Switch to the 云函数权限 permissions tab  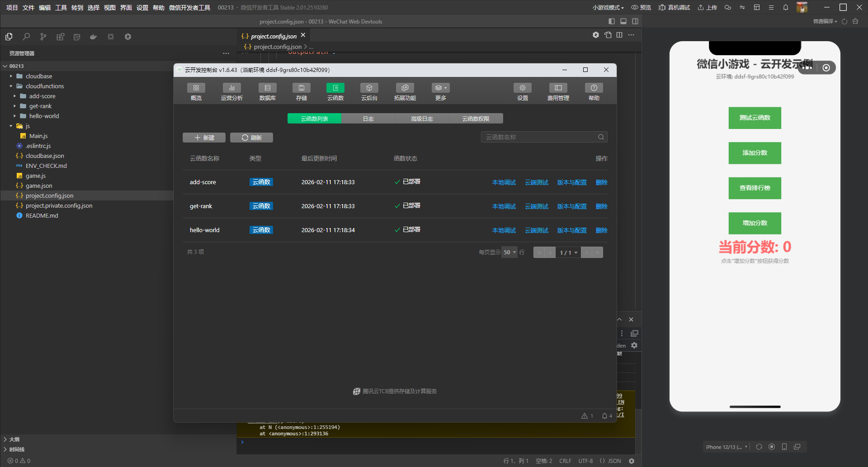tap(476, 119)
